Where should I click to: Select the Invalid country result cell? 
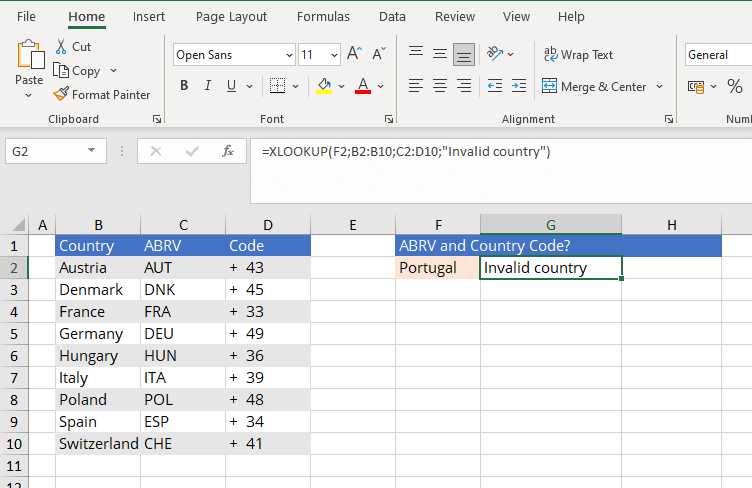click(551, 267)
